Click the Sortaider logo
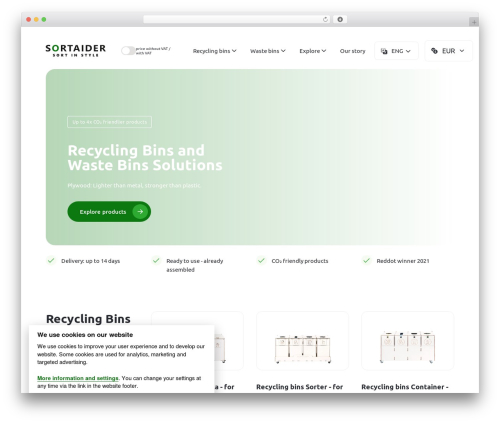The width and height of the screenshot is (500, 423). (76, 50)
